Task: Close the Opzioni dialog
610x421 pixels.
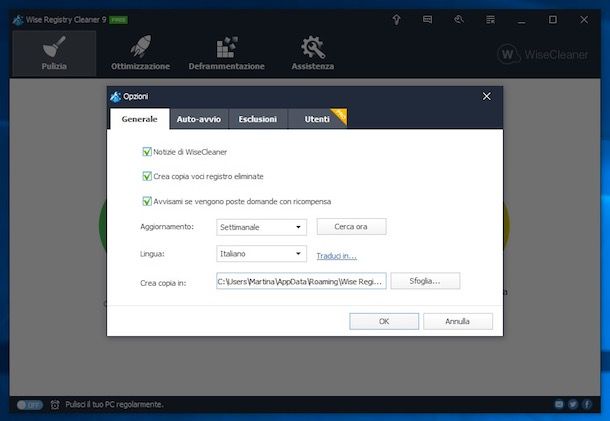Action: pyautogui.click(x=486, y=96)
